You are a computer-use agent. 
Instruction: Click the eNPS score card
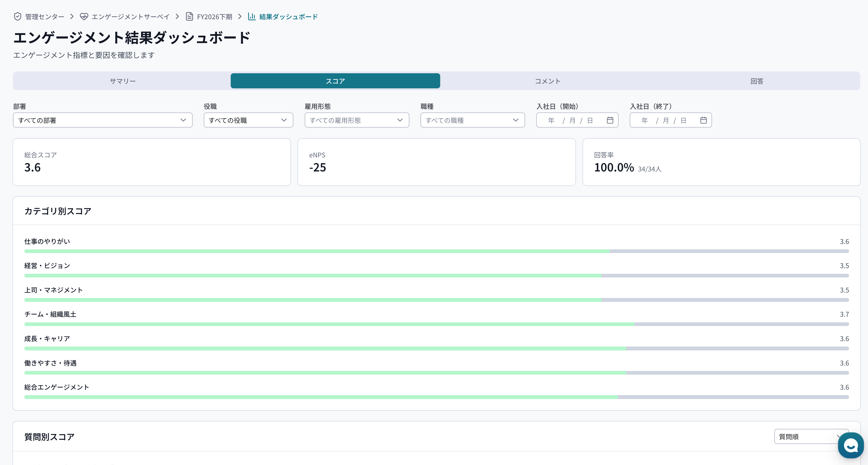click(x=436, y=162)
